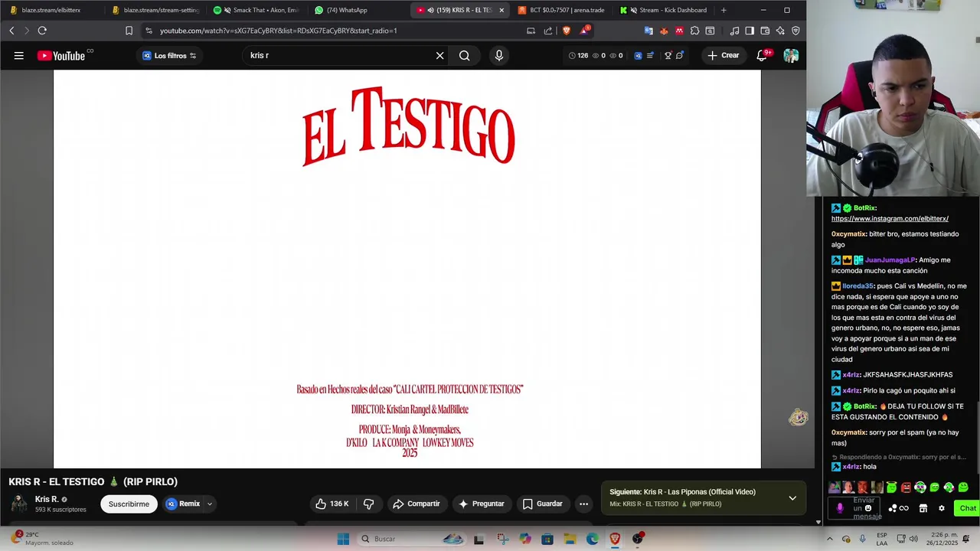
Task: Open Brave Rewards triangle icon
Action: pos(586,31)
